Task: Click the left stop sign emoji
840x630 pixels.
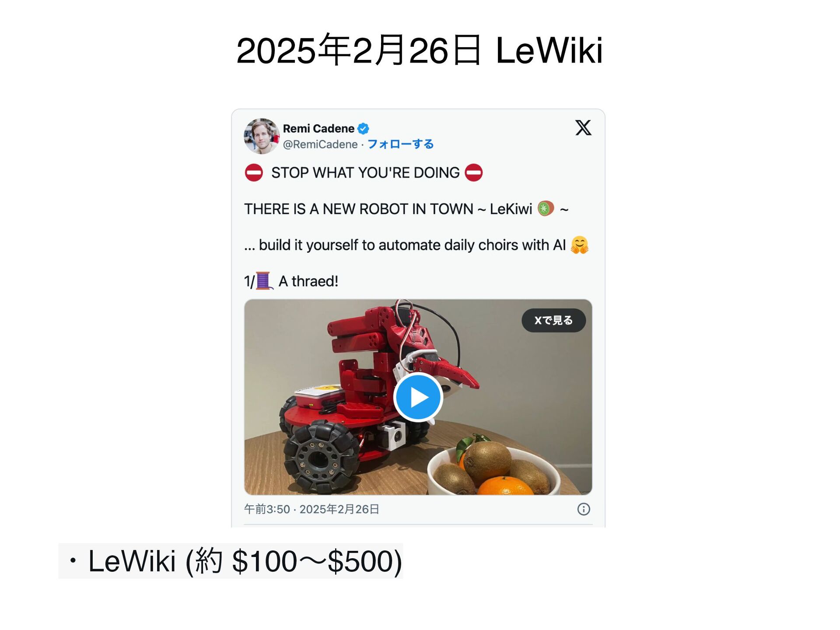Action: pos(254,172)
